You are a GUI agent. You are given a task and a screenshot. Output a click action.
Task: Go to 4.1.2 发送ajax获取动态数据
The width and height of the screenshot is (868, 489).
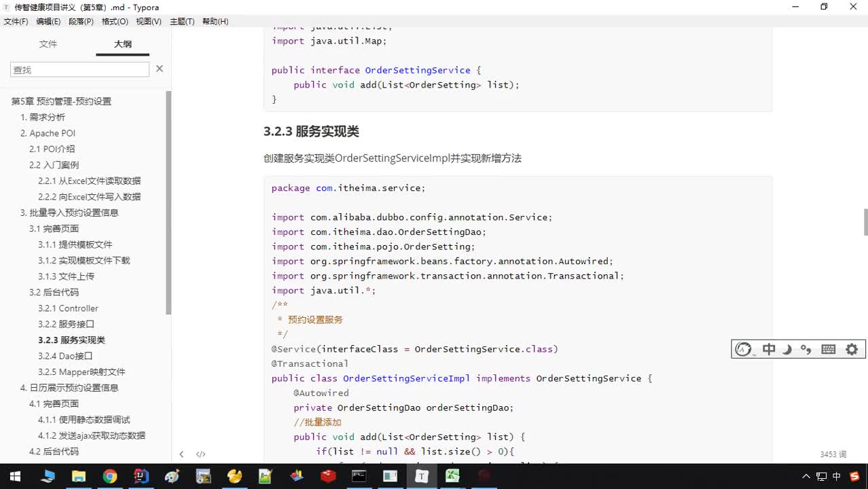click(91, 436)
